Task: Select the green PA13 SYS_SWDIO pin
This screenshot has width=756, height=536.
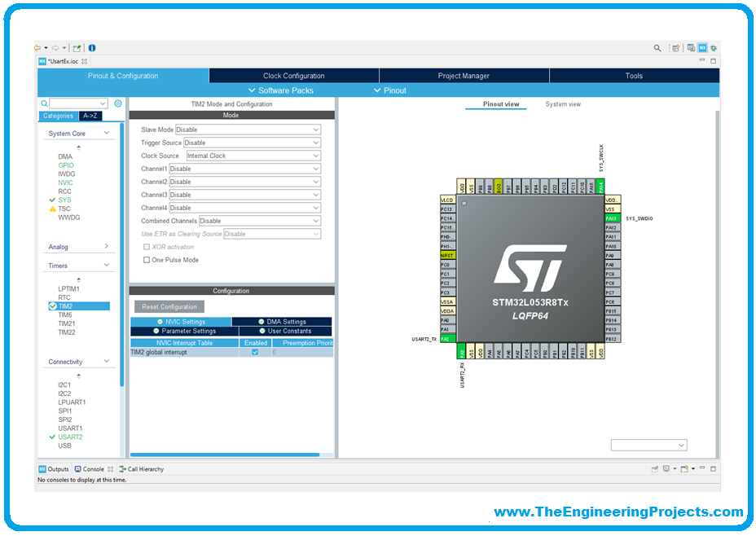Action: click(x=613, y=218)
